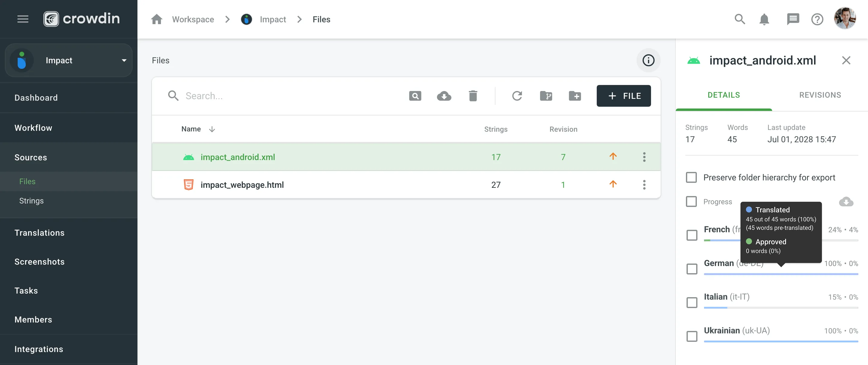Check the French language checkbox
Viewport: 868px width, 365px height.
(692, 235)
